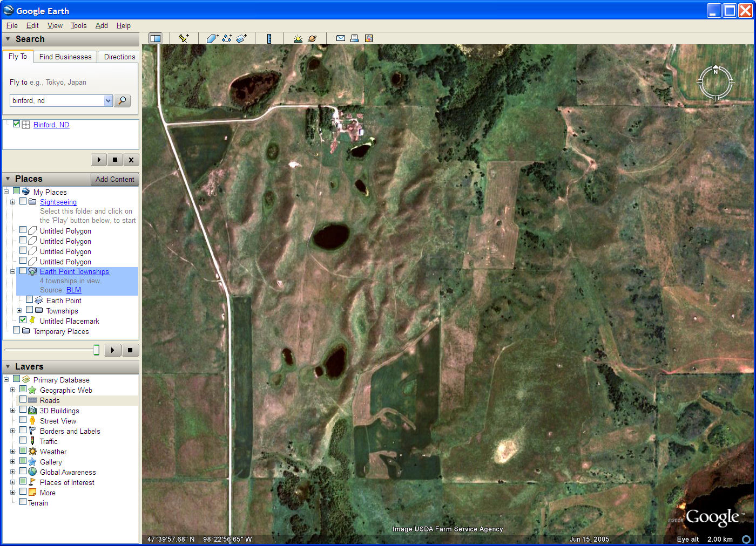The width and height of the screenshot is (756, 546).
Task: Toggle the sidebar panel button
Action: click(156, 38)
